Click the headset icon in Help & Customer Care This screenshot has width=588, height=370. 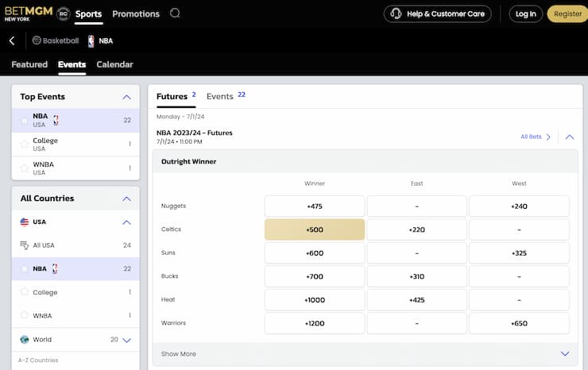coord(396,13)
